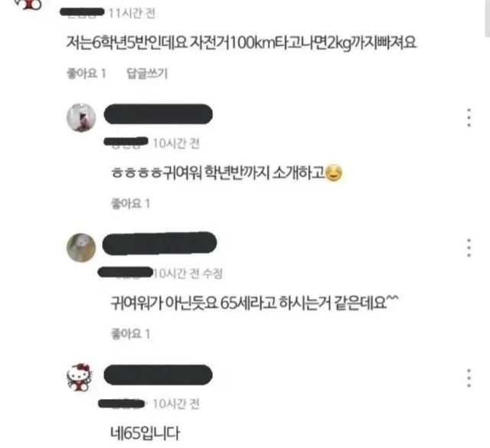Click username above 귀여워가 아닌듯요 reply
This screenshot has width=490, height=448.
(x=159, y=244)
